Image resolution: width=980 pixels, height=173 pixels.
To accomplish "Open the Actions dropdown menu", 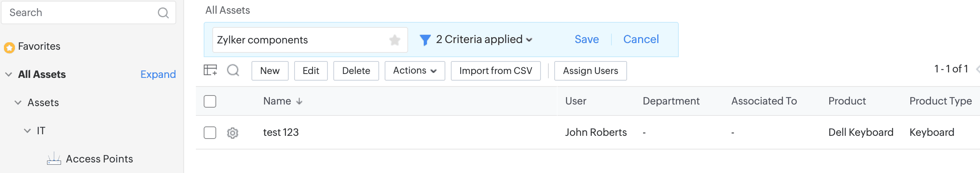I will 414,71.
